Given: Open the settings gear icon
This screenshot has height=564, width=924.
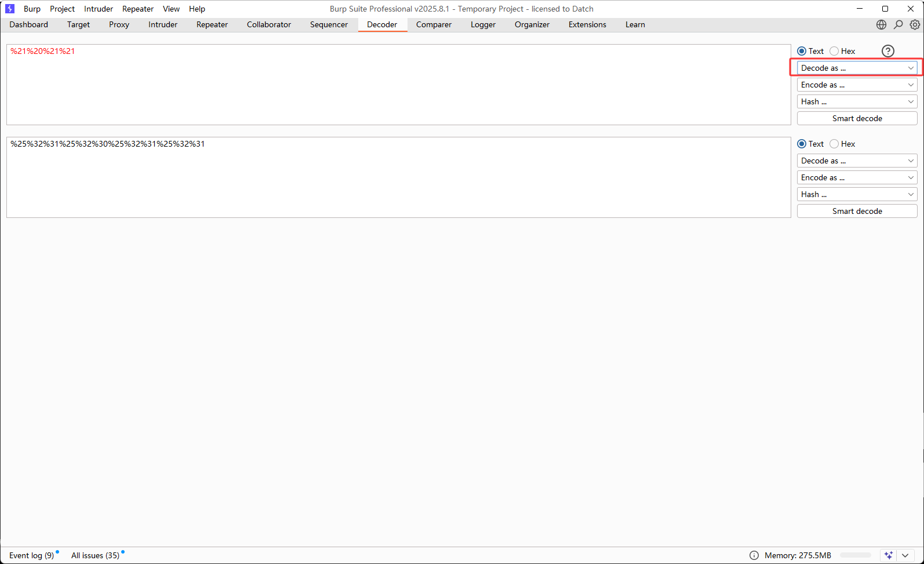Looking at the screenshot, I should click(915, 24).
